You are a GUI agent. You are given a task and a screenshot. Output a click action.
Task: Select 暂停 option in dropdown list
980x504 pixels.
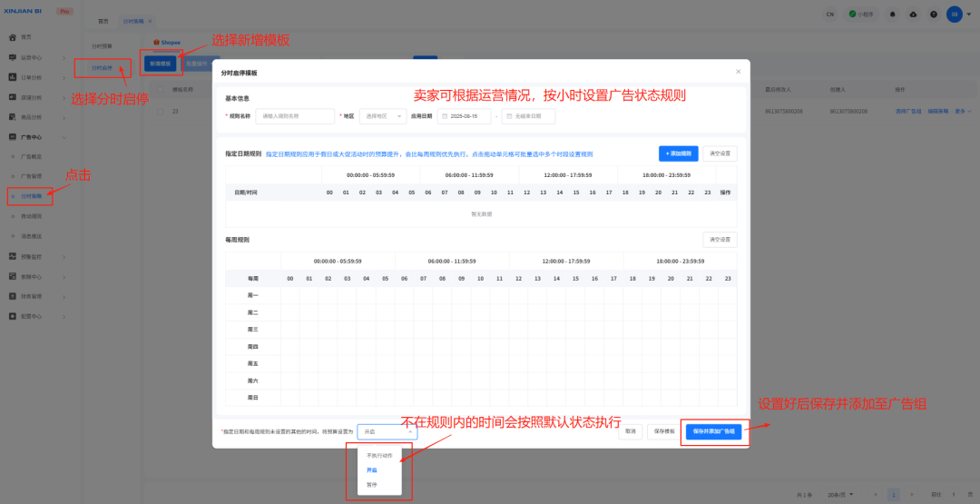pyautogui.click(x=372, y=485)
